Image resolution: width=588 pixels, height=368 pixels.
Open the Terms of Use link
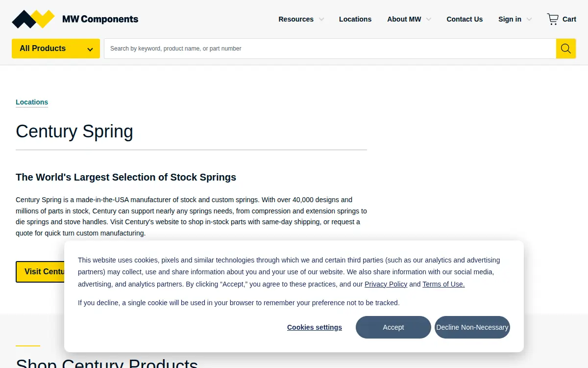(443, 284)
